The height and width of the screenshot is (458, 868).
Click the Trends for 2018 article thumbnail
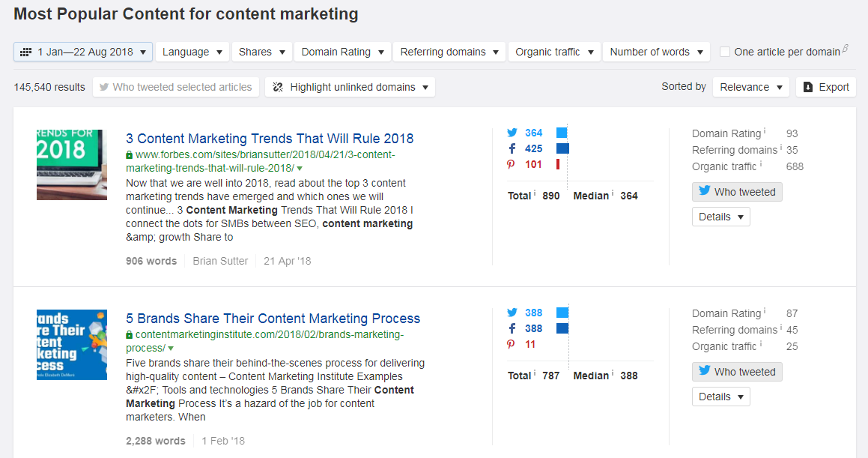pos(72,164)
